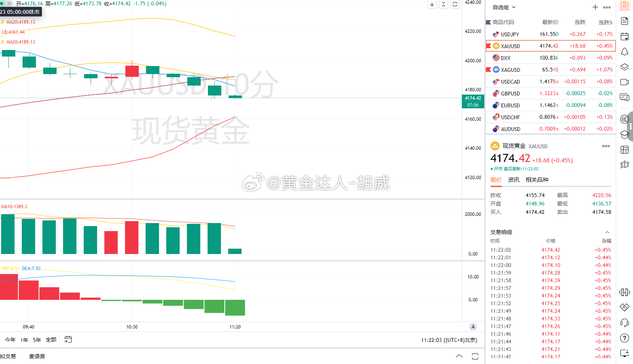Select XAGUSD row in watchlist
This screenshot has height=364, width=633.
pos(550,70)
